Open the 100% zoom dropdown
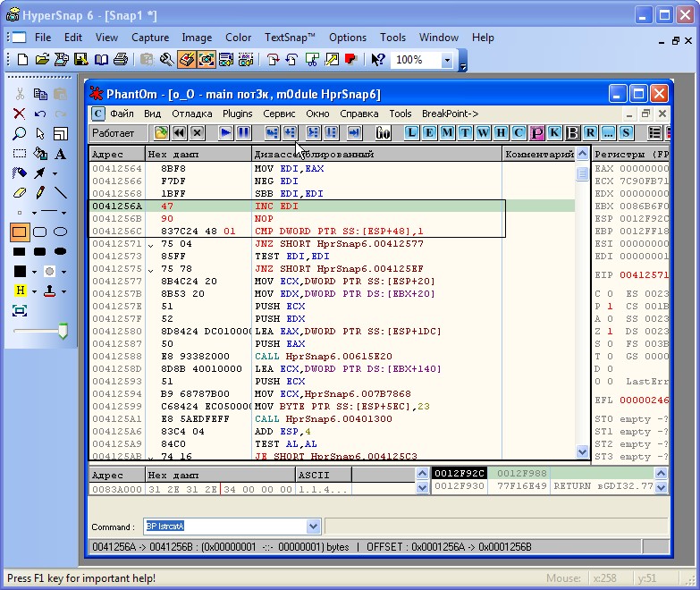700x590 pixels. coord(447,60)
